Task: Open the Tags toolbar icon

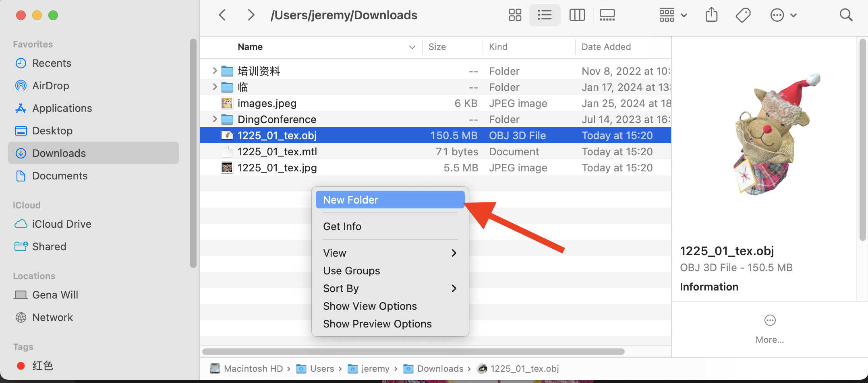Action: [743, 15]
